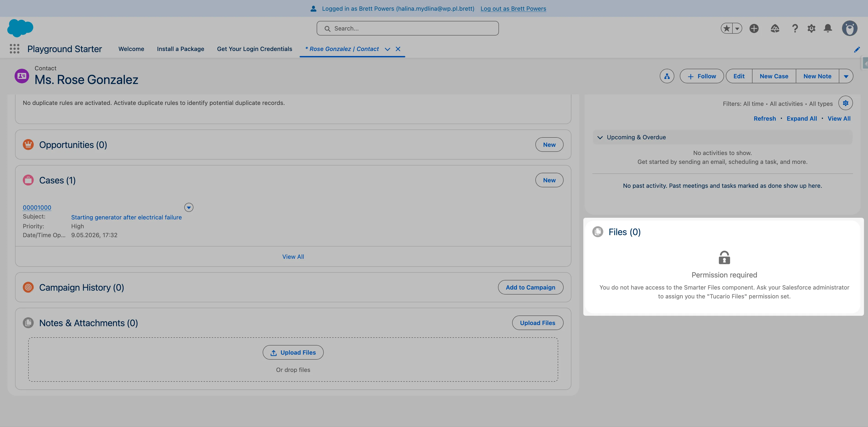Open the Setup gear icon
The height and width of the screenshot is (427, 868).
click(812, 28)
